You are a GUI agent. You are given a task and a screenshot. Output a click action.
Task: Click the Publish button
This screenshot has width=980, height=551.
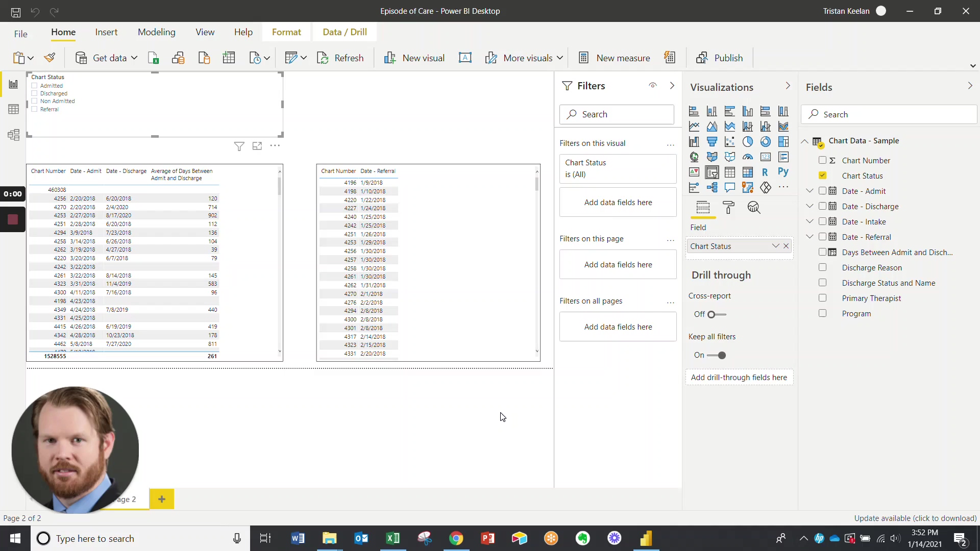(x=720, y=58)
